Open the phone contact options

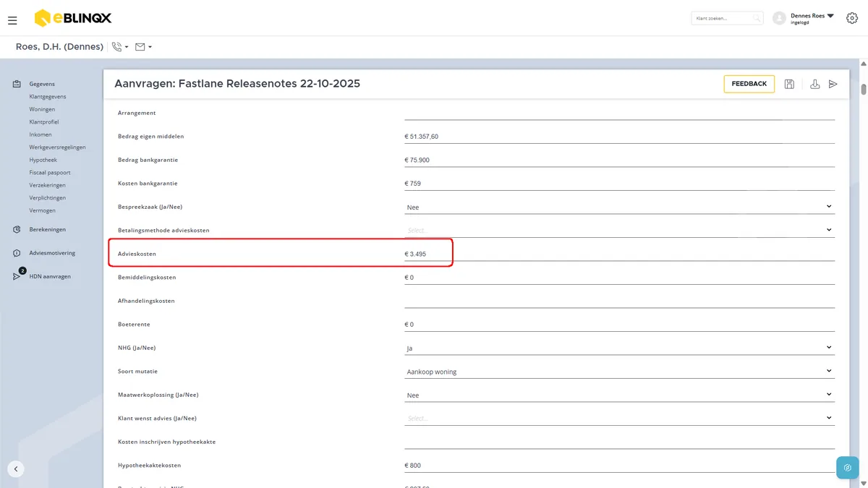120,47
